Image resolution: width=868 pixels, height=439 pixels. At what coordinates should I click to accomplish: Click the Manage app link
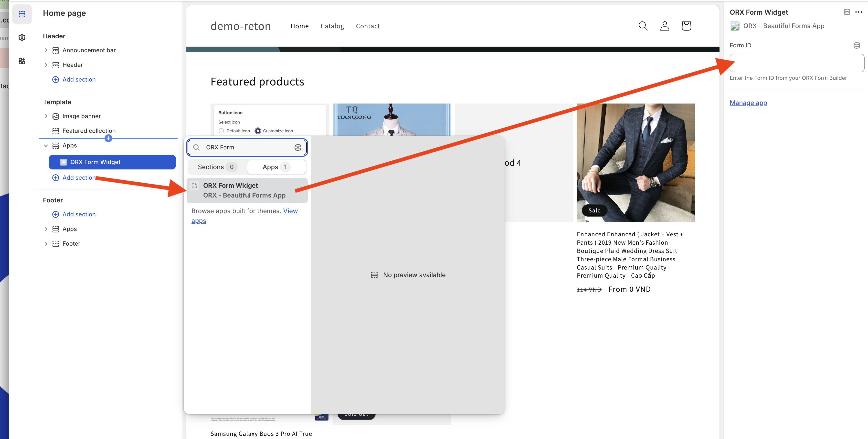tap(748, 103)
